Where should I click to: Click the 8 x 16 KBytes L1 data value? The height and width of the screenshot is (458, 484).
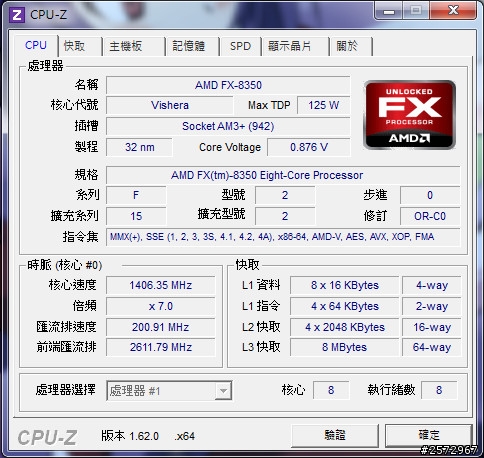tap(345, 285)
